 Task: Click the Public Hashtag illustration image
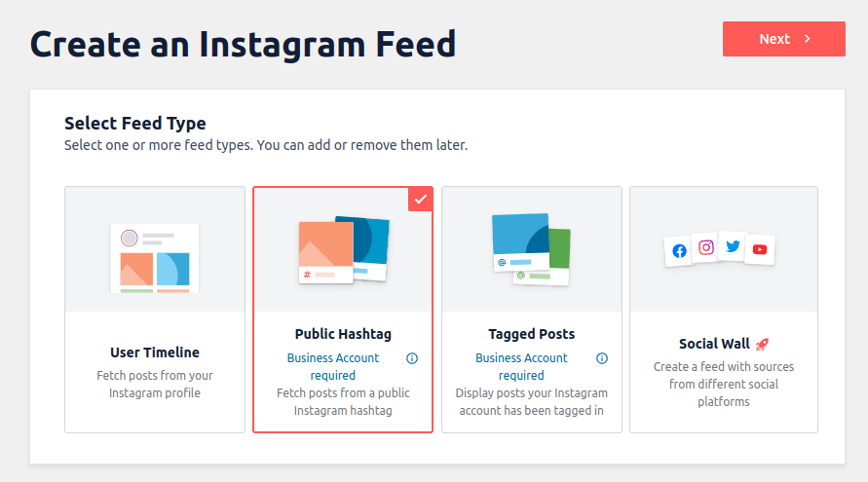point(343,249)
